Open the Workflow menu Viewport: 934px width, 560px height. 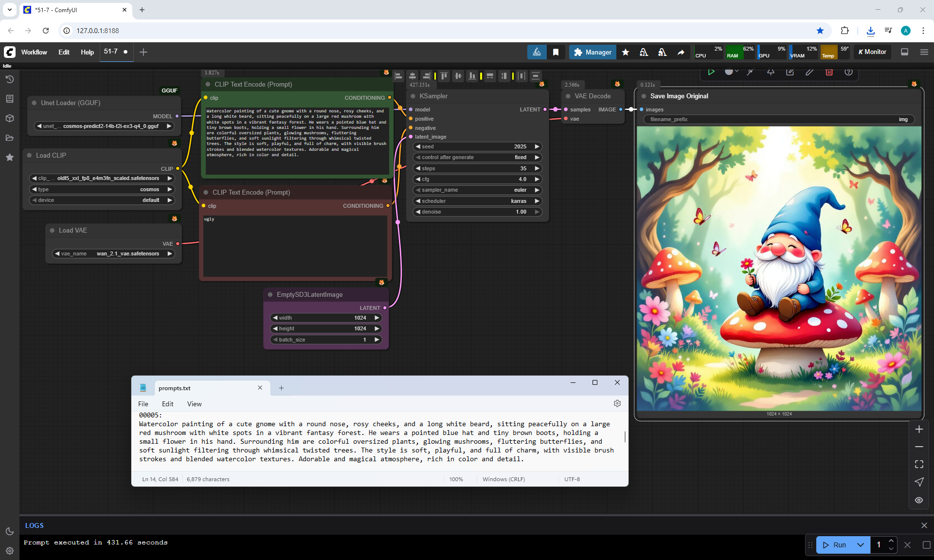[x=34, y=52]
